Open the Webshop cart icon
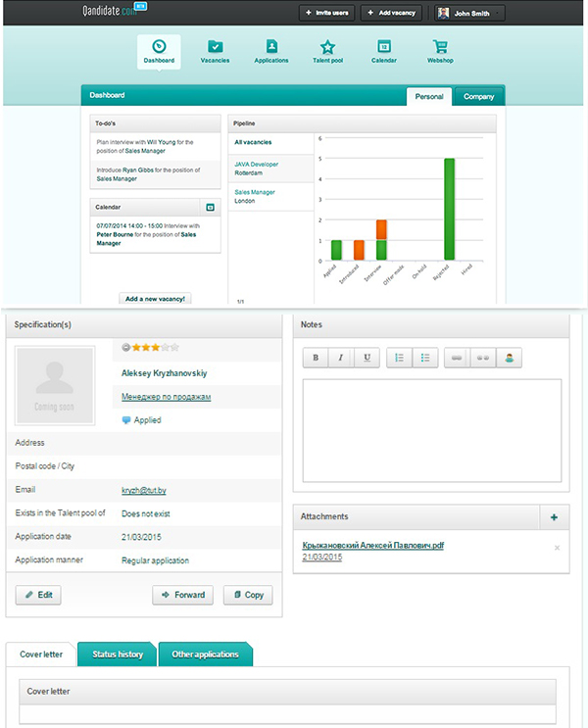Image resolution: width=588 pixels, height=728 pixels. click(440, 48)
